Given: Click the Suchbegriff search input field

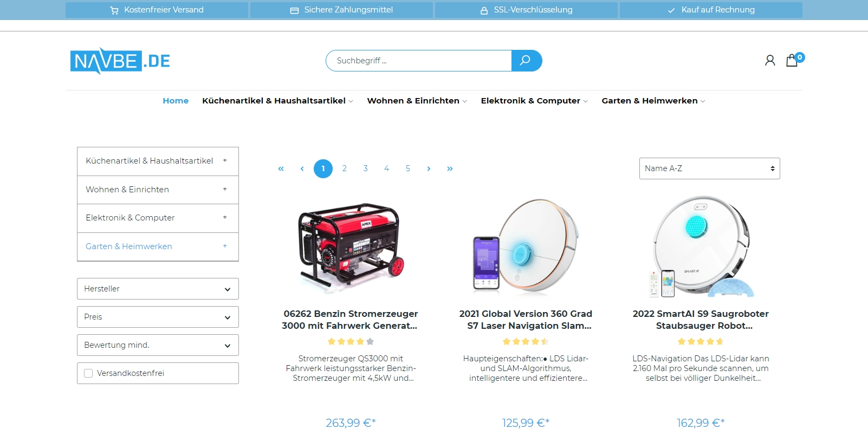Looking at the screenshot, I should (419, 61).
